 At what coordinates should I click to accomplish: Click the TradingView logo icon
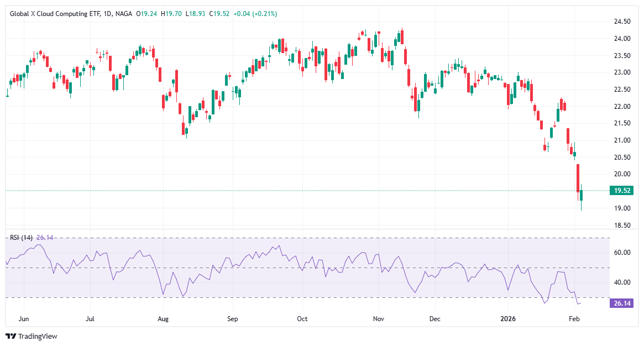tap(9, 334)
